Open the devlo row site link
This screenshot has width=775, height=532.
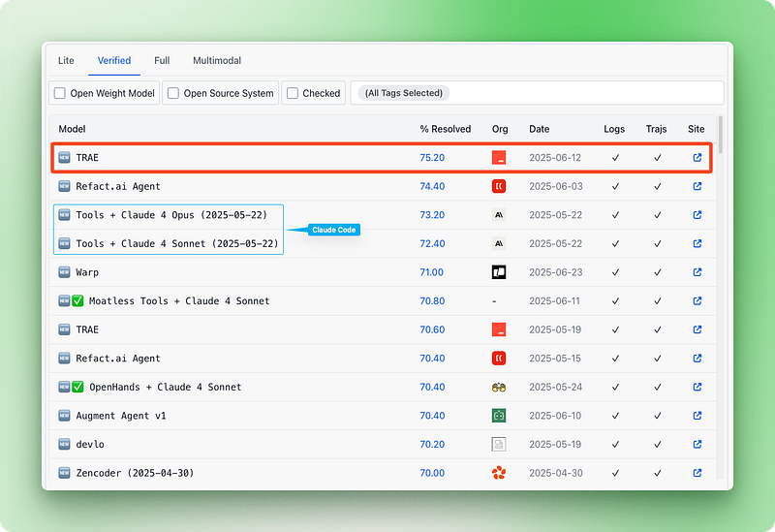click(697, 444)
